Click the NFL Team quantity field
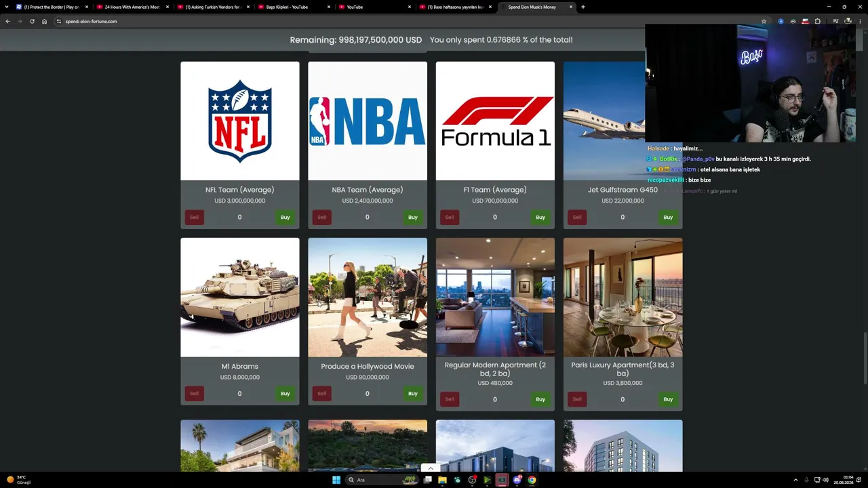Screen dimensions: 868x488 [x=239, y=218]
